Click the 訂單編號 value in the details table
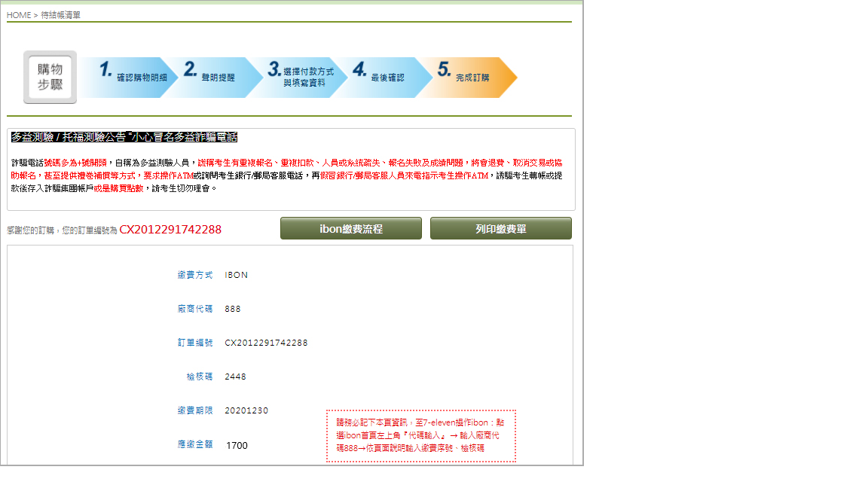 pos(266,343)
